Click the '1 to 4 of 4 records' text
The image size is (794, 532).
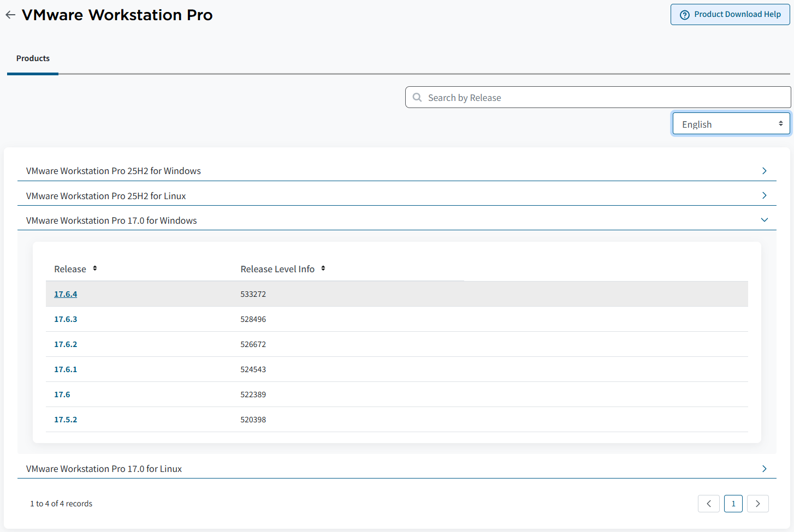click(x=61, y=504)
